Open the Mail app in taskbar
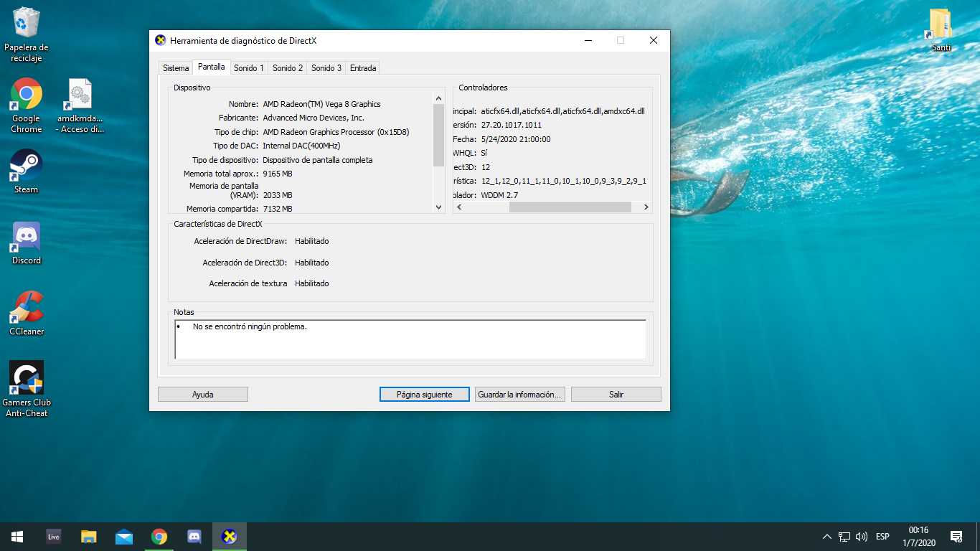The width and height of the screenshot is (980, 551). coord(123,536)
